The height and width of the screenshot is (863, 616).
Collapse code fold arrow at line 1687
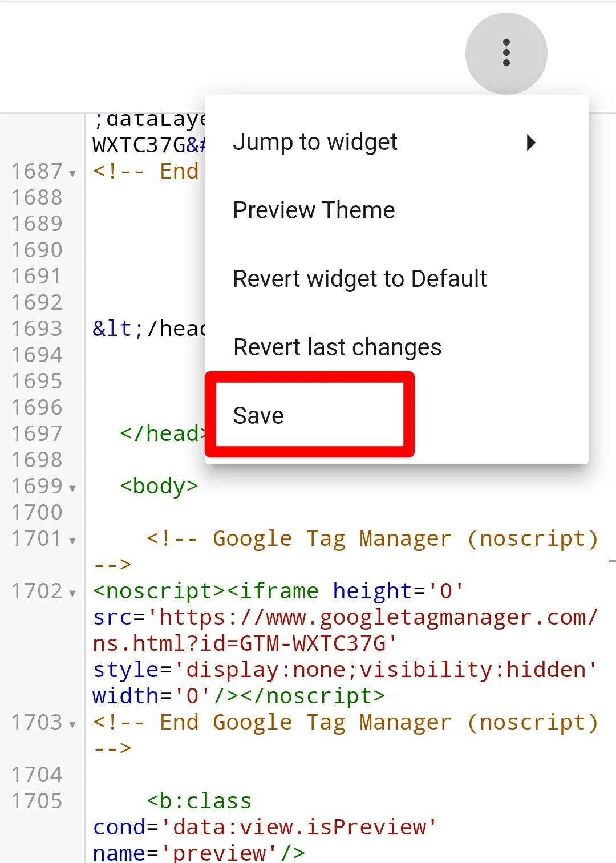coord(72,173)
